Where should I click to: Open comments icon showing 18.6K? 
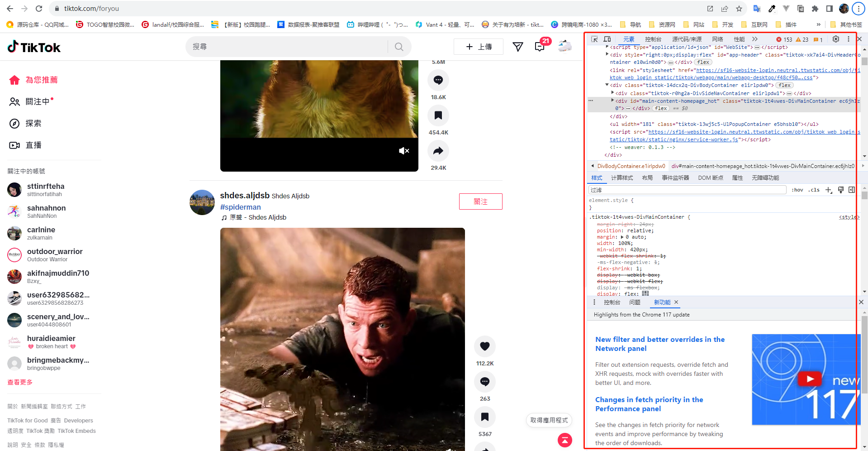pyautogui.click(x=438, y=80)
